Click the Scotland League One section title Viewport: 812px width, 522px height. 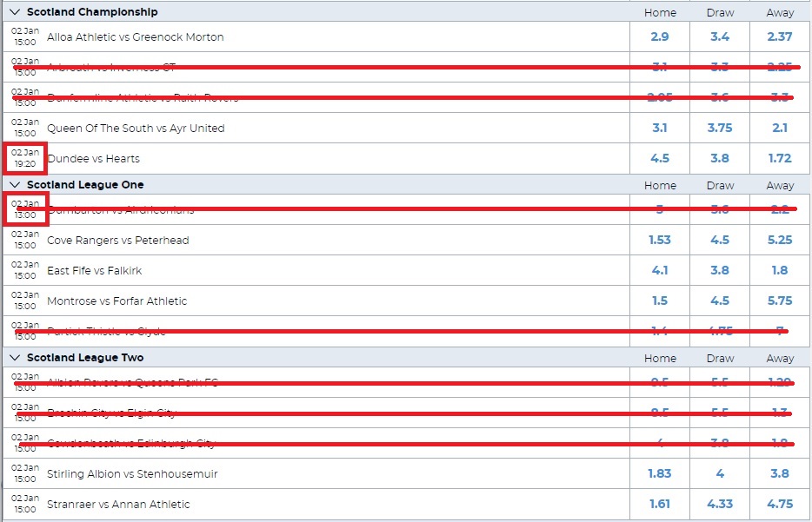(x=85, y=185)
